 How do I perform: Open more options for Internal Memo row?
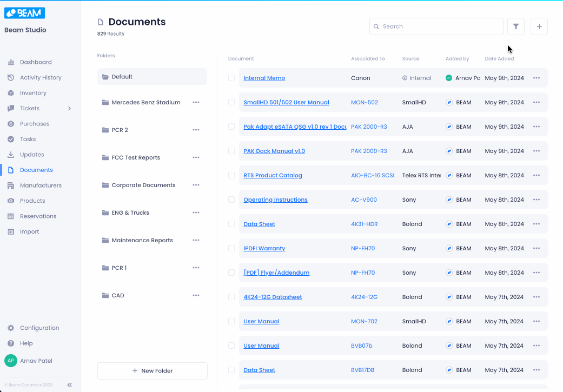(x=536, y=78)
